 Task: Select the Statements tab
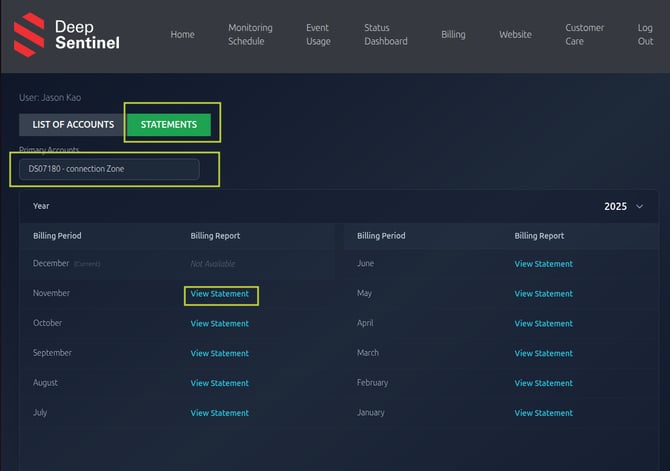coord(168,125)
